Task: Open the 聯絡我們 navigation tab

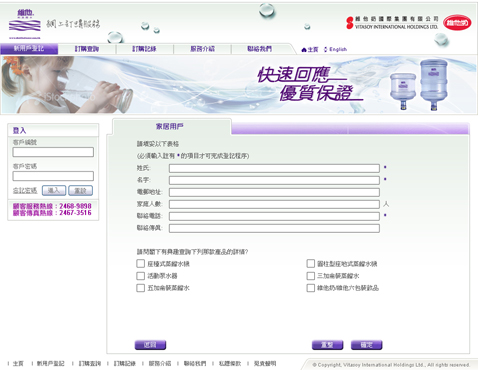Action: tap(260, 49)
